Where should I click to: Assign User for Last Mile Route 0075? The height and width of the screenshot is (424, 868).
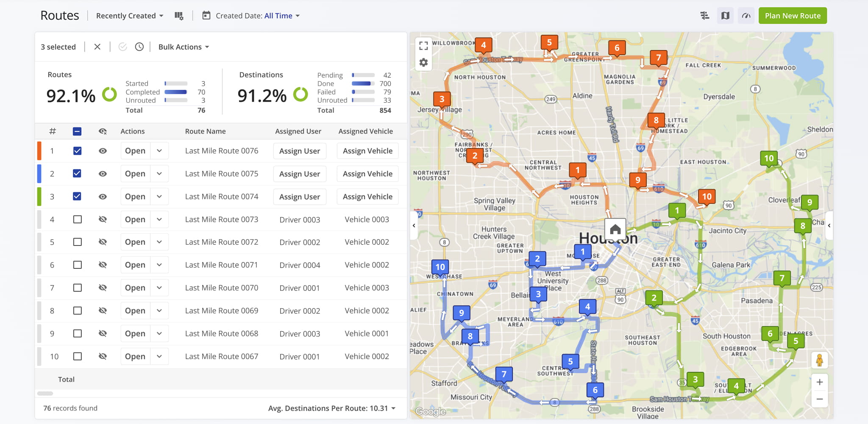click(300, 173)
